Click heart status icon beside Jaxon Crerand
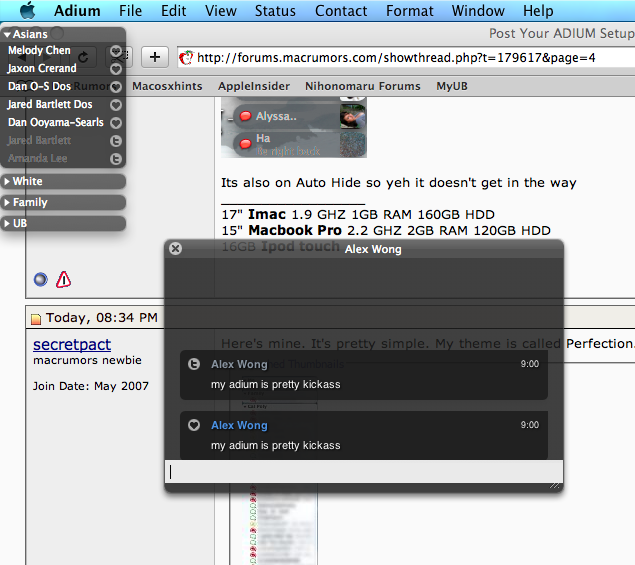 click(x=116, y=69)
